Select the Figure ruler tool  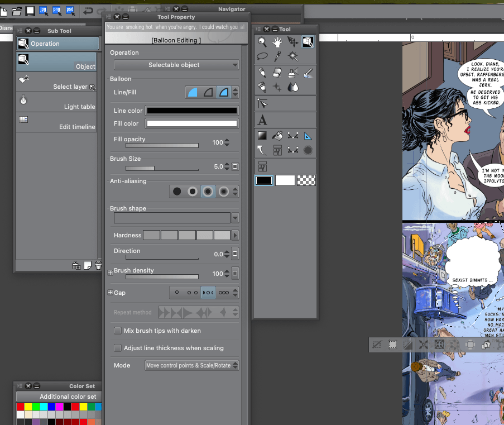(x=308, y=135)
